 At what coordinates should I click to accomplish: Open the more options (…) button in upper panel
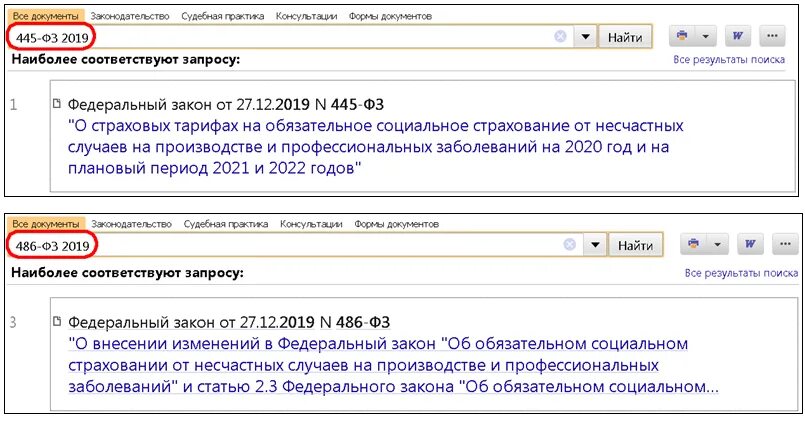[772, 36]
